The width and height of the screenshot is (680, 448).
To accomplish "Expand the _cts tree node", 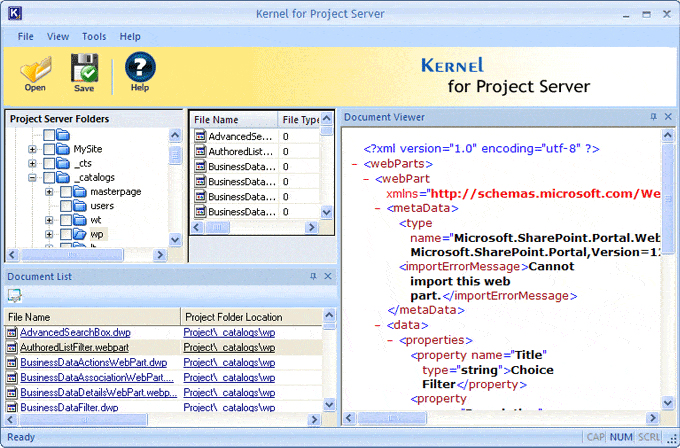I will click(32, 164).
